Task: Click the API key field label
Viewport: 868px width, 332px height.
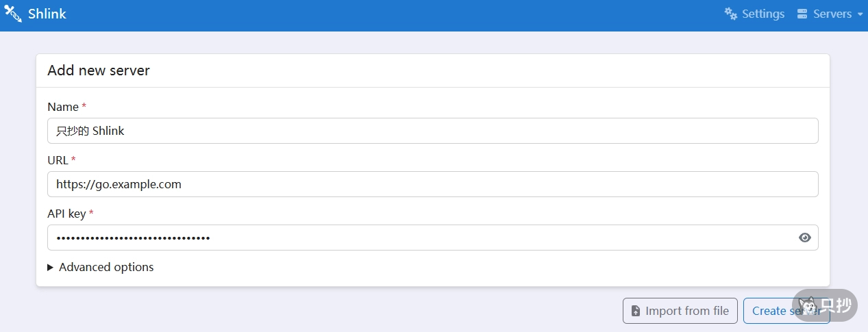Action: pyautogui.click(x=66, y=214)
